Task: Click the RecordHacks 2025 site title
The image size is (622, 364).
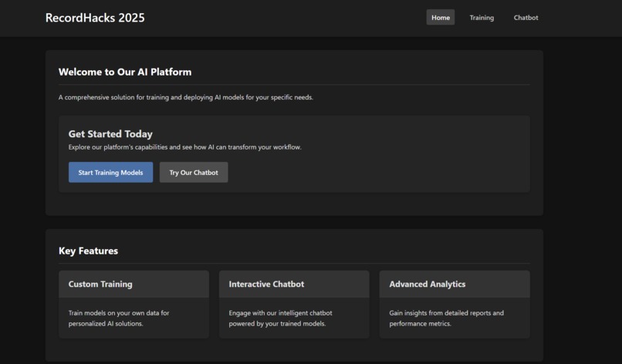Action: (95, 18)
